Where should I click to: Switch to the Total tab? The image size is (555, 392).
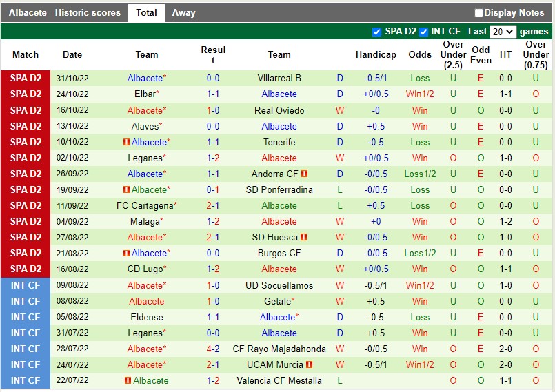[146, 12]
